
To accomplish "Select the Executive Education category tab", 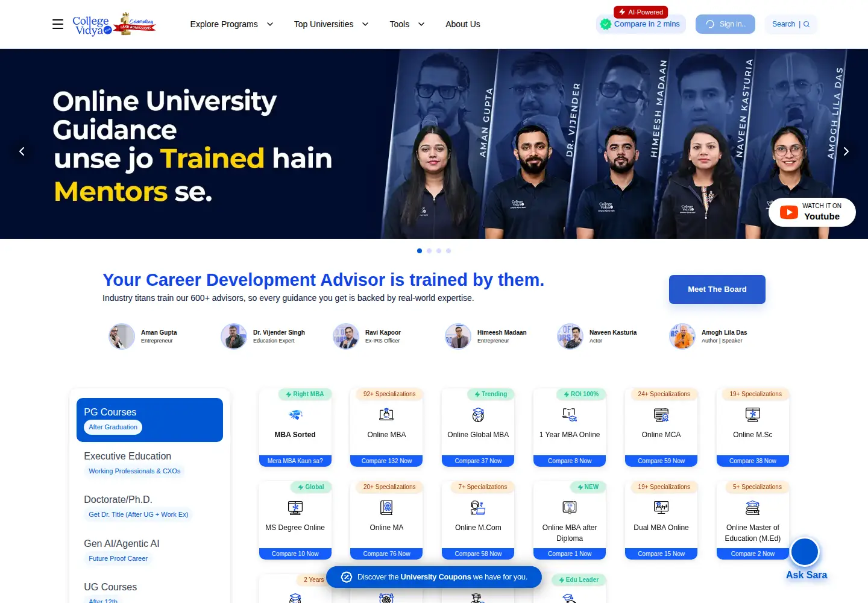I will [149, 464].
